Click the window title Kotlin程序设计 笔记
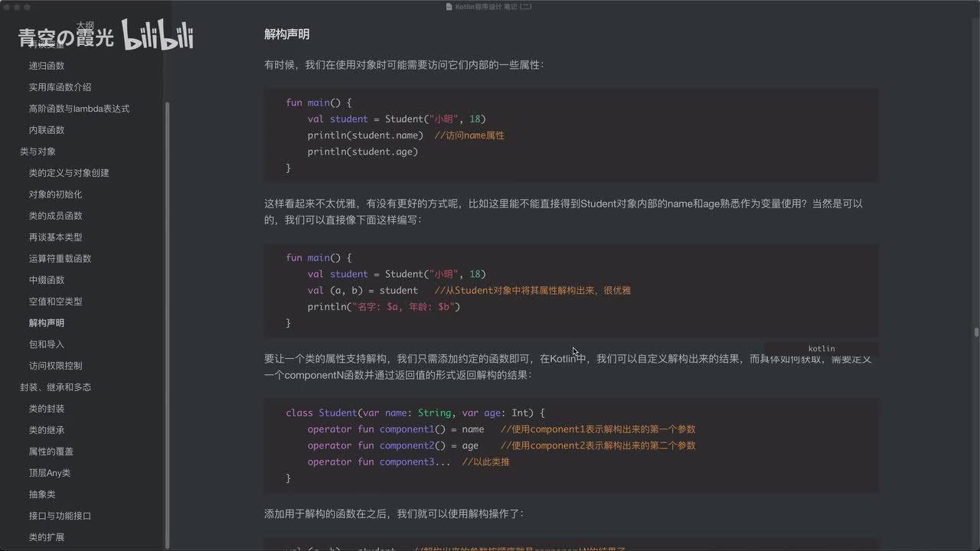Viewport: 980px width, 551px height. tap(494, 7)
